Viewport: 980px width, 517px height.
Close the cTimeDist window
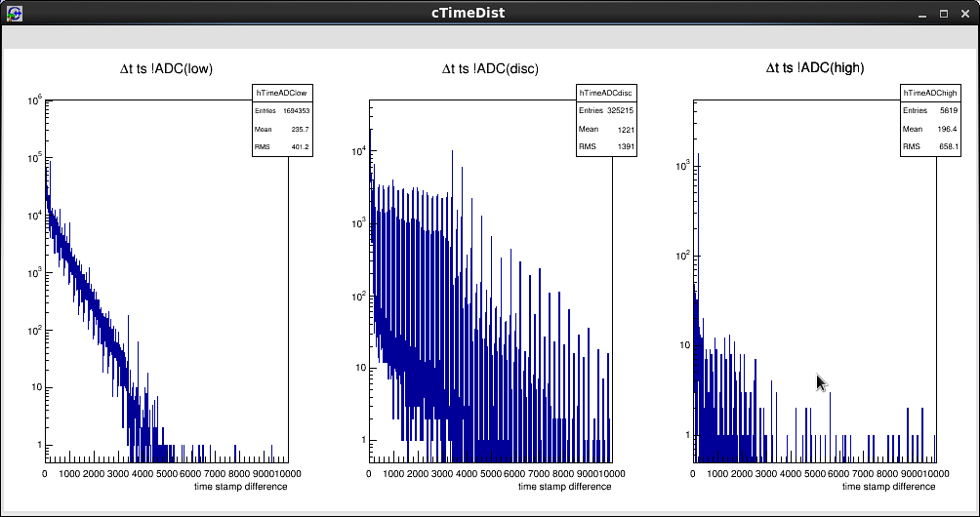964,14
